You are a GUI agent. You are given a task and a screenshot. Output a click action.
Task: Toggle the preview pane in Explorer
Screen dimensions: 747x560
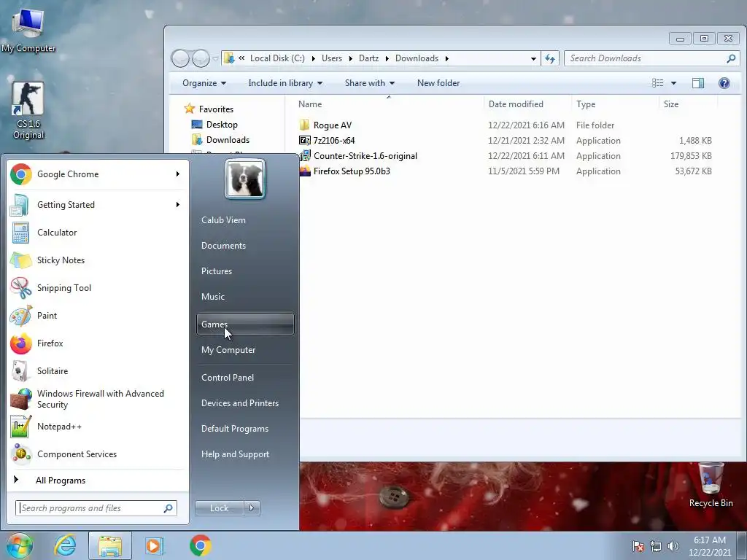pos(698,83)
